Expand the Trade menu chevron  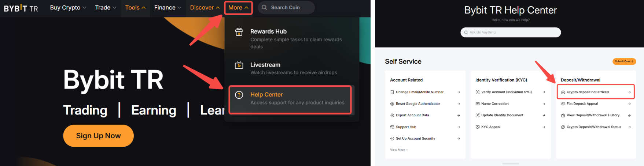point(115,8)
